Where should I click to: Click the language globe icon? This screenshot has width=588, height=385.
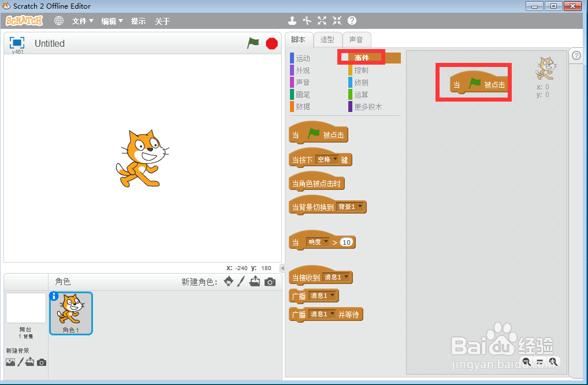(x=58, y=21)
